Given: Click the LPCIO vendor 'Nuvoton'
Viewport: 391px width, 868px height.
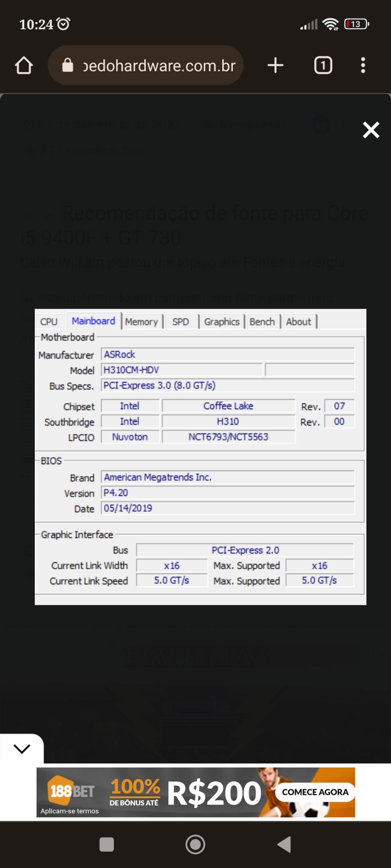Looking at the screenshot, I should (130, 437).
